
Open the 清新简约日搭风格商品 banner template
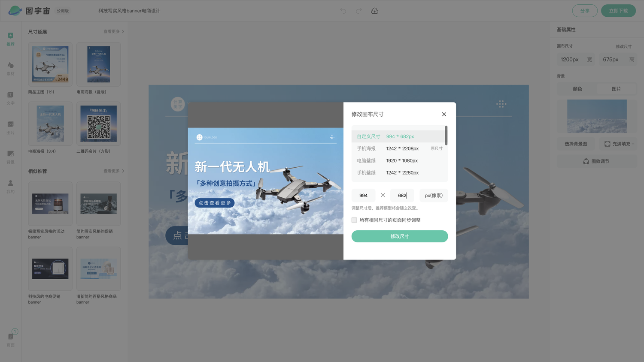pos(99,269)
